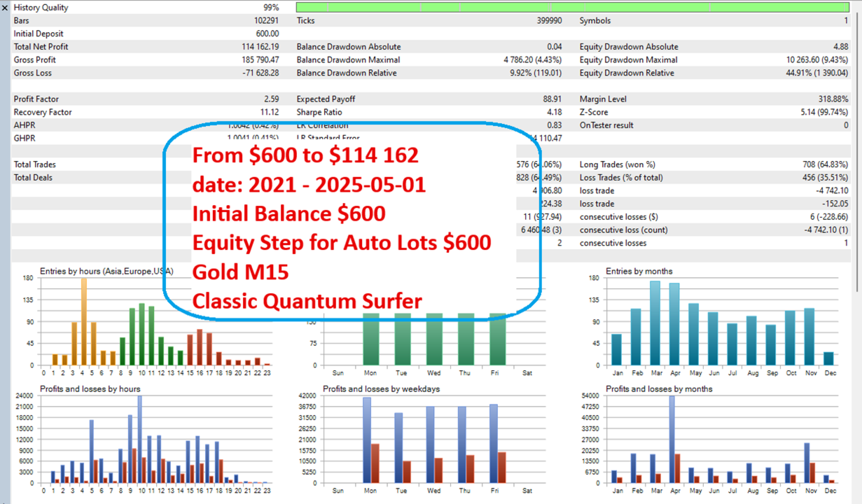
Task: Click hour 10 profit bar in hours chart
Action: click(x=139, y=439)
